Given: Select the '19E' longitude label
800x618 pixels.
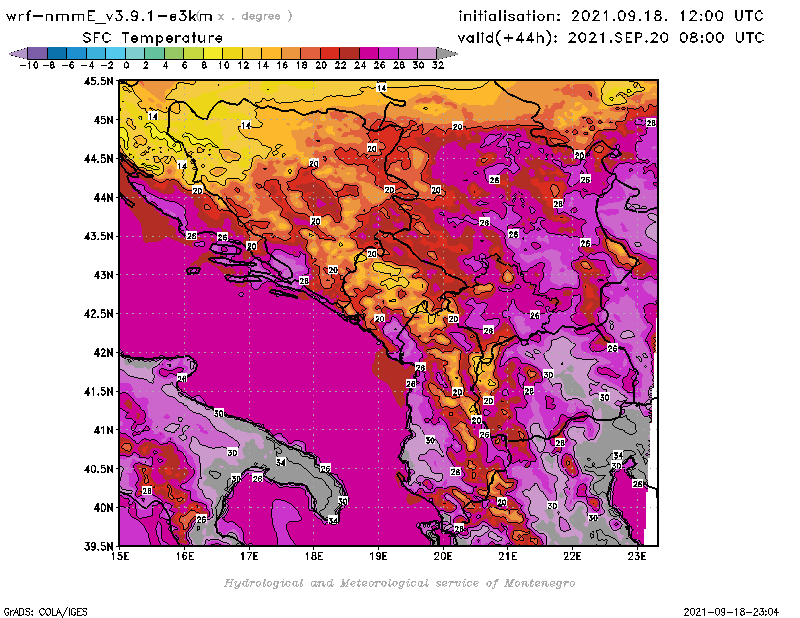Looking at the screenshot, I should pyautogui.click(x=379, y=556).
